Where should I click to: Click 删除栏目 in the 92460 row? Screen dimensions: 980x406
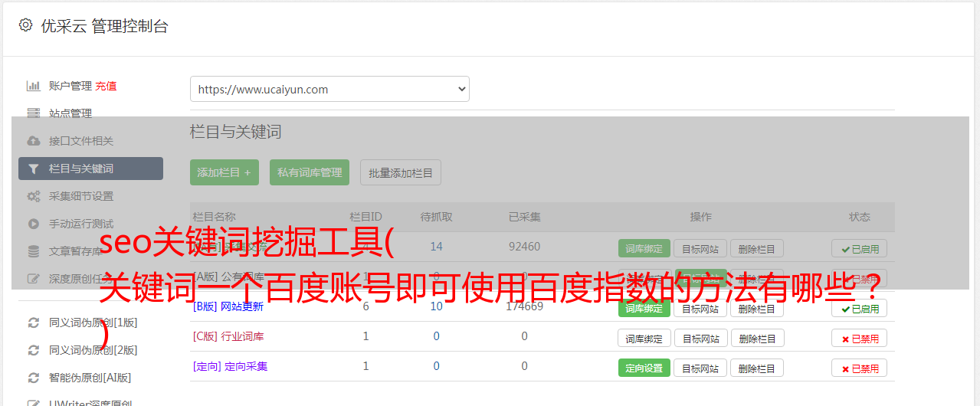point(756,248)
